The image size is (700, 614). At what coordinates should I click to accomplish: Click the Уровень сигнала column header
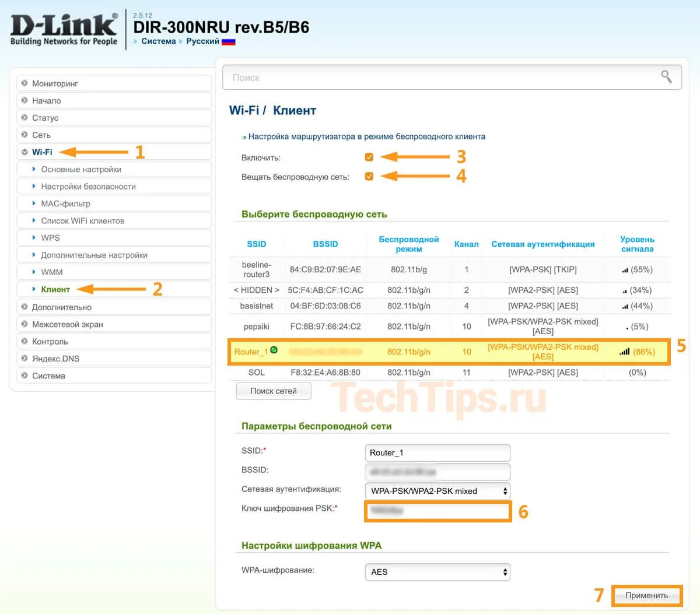[x=637, y=244]
